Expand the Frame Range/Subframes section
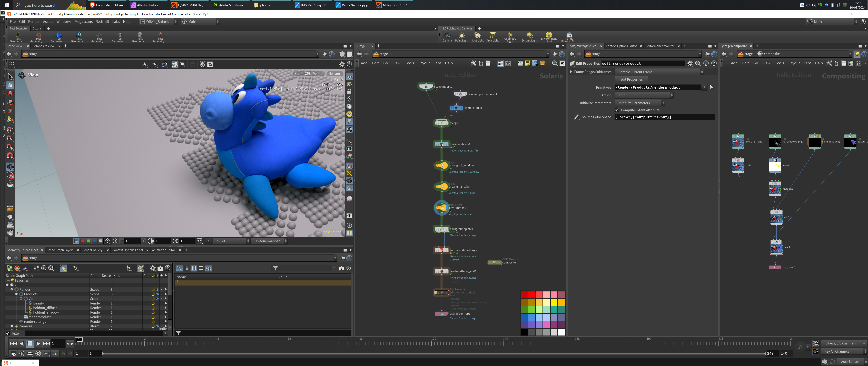Screen dimensions: 868x366 (x=571, y=72)
